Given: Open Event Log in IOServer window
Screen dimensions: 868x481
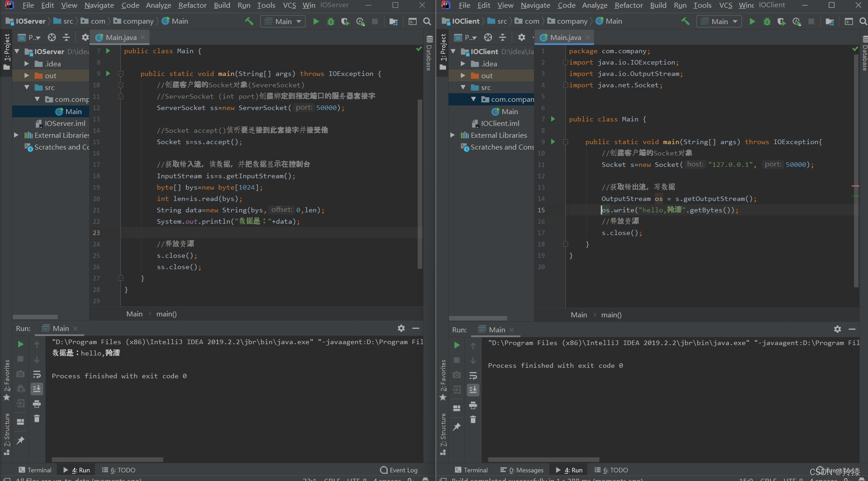Looking at the screenshot, I should pos(399,470).
